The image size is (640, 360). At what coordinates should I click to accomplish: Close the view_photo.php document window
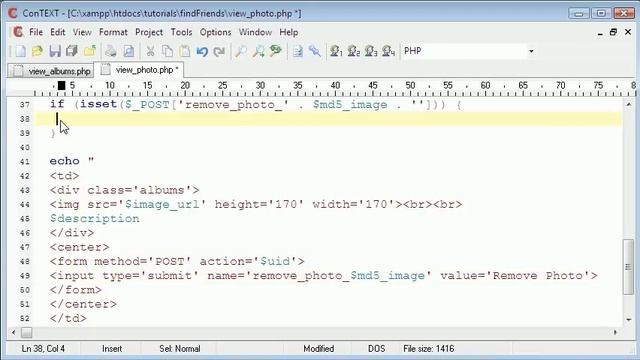(628, 32)
